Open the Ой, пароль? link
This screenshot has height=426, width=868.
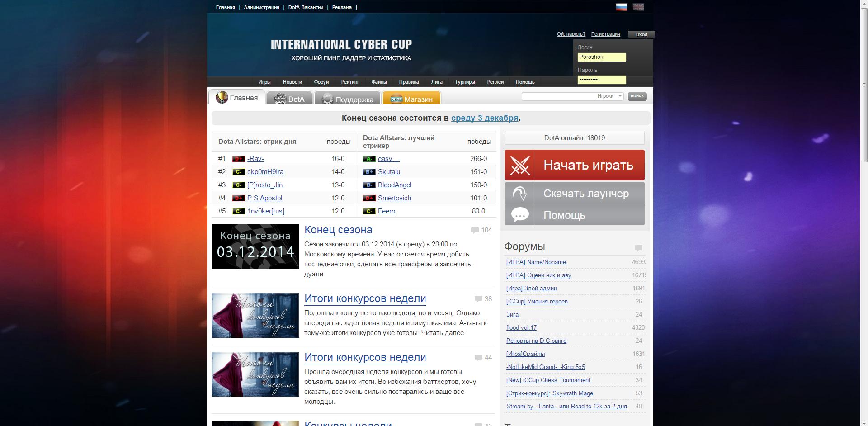[571, 34]
